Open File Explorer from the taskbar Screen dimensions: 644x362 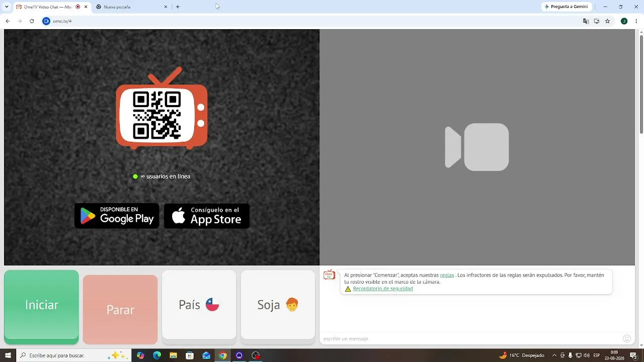173,355
